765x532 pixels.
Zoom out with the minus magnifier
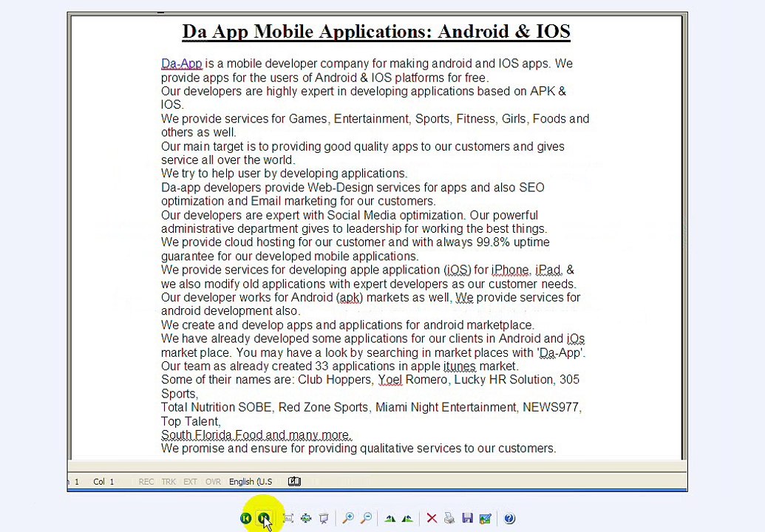[x=366, y=519]
